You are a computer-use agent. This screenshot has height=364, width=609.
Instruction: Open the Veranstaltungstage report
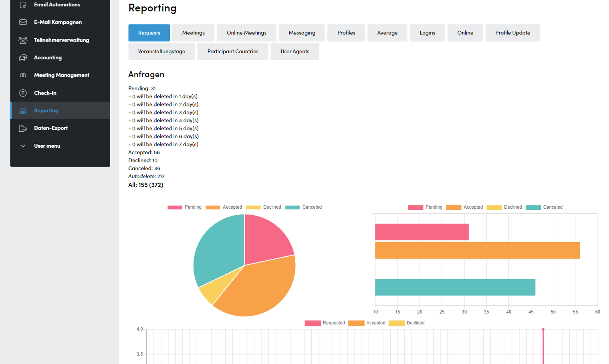[161, 52]
